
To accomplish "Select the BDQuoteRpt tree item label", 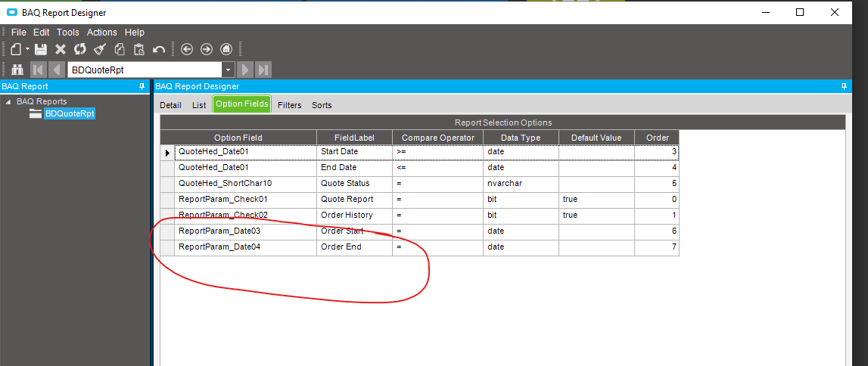I will [x=70, y=113].
